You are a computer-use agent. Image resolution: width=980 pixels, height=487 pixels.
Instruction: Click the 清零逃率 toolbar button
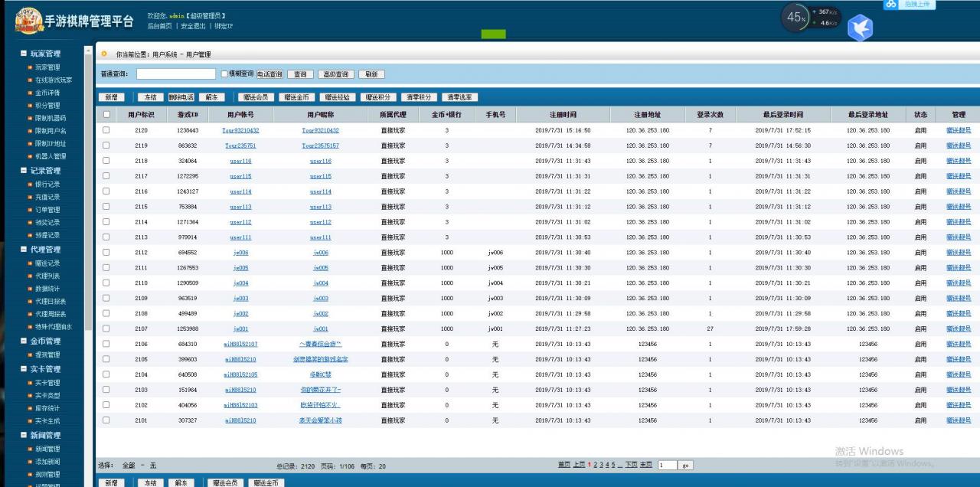pos(460,97)
